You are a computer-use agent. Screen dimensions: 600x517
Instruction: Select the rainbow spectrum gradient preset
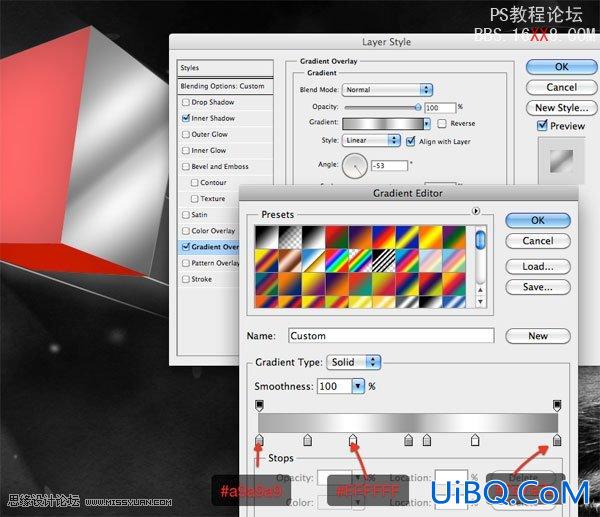(337, 261)
